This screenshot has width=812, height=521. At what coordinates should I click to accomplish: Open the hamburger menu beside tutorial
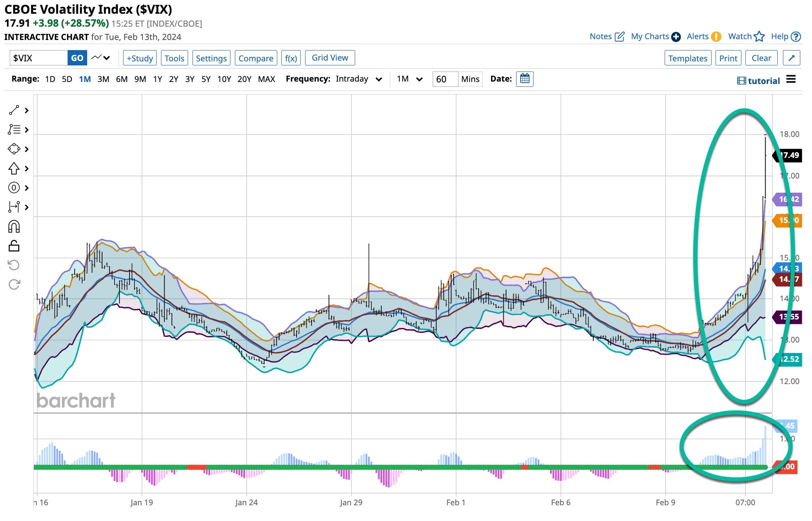tap(791, 79)
